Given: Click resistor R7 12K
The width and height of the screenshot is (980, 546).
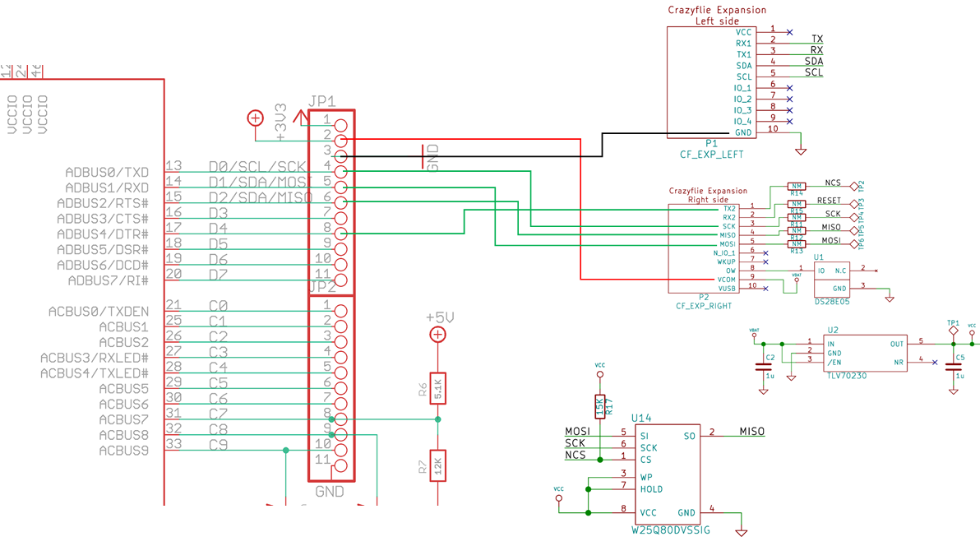Looking at the screenshot, I should click(x=437, y=466).
